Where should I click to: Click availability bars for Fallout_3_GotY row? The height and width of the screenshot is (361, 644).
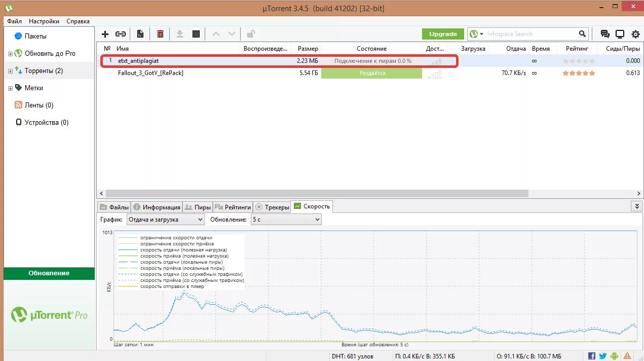coord(434,74)
